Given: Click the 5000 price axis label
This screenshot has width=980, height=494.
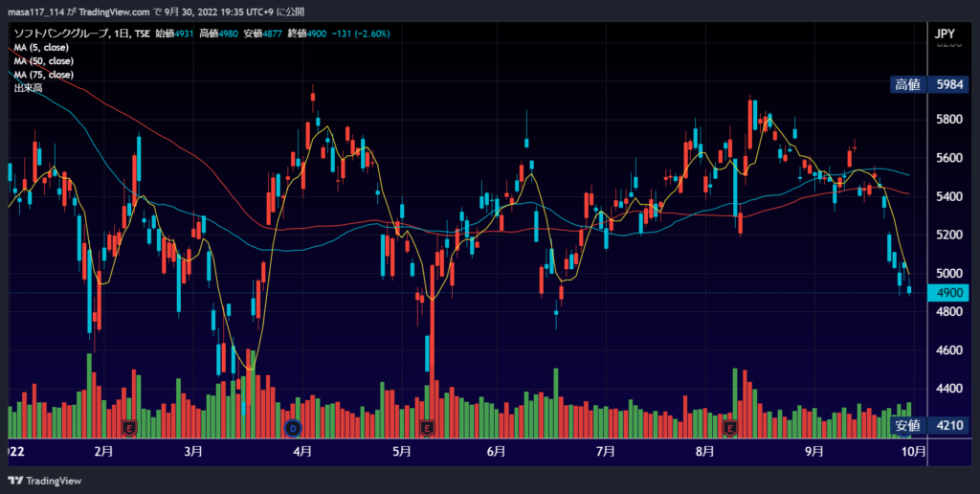Looking at the screenshot, I should tap(948, 273).
